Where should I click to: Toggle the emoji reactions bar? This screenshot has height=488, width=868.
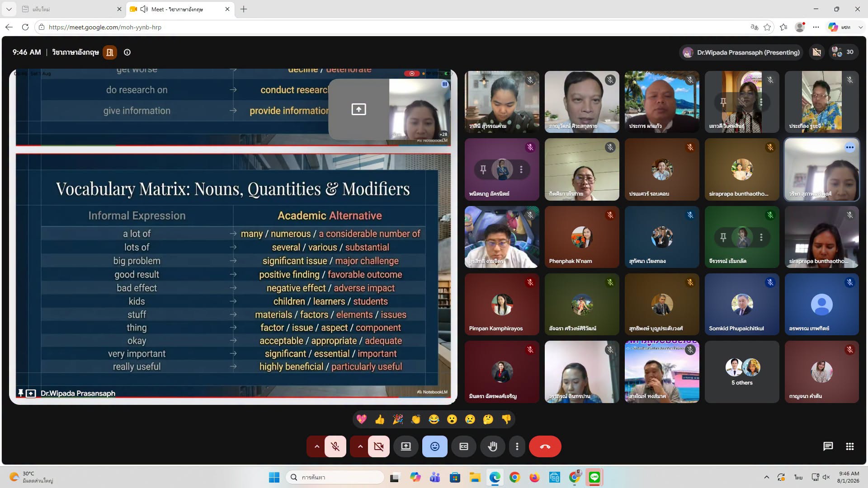pos(435,446)
